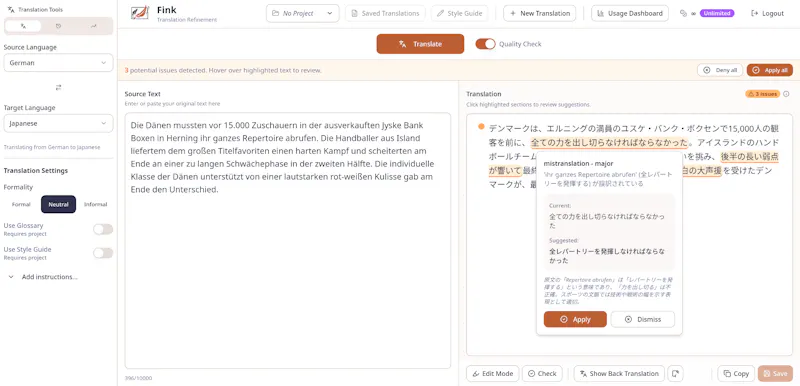Viewport: 800px width, 386px height.
Task: Open Saved Translations
Action: (385, 13)
